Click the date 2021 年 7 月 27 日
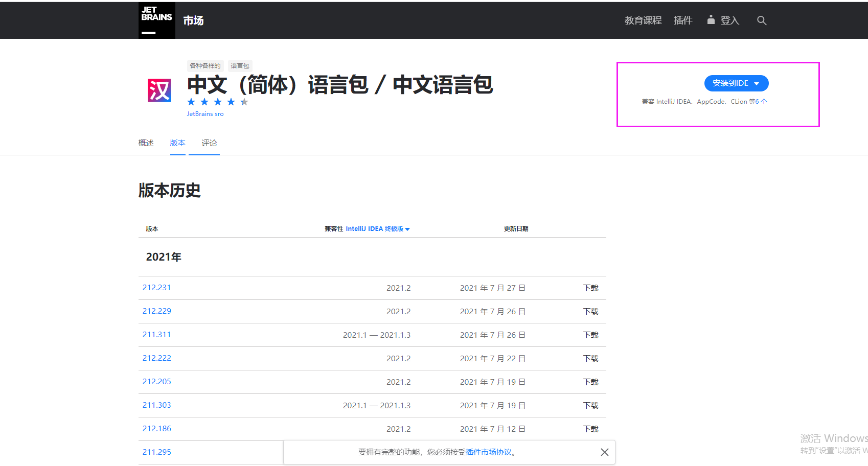 click(x=493, y=288)
